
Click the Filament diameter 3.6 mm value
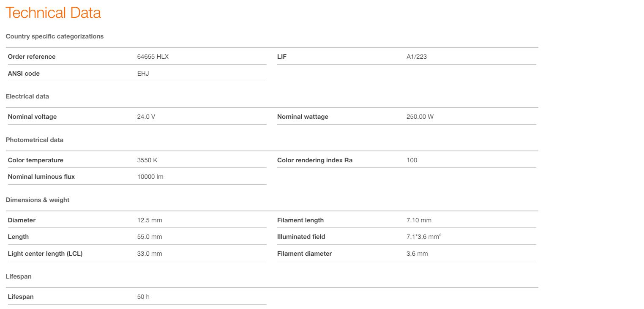(417, 254)
